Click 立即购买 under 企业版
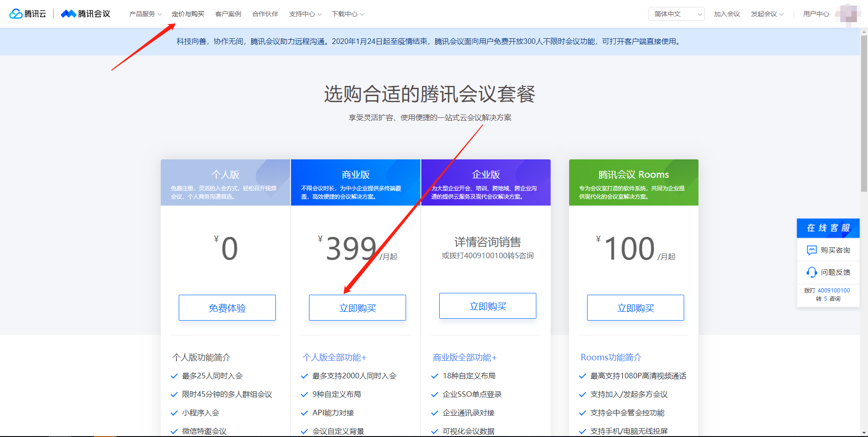The width and height of the screenshot is (868, 437). pos(488,306)
